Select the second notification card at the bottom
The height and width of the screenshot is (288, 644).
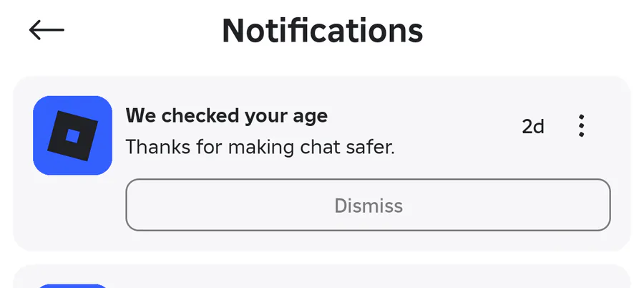point(322,278)
